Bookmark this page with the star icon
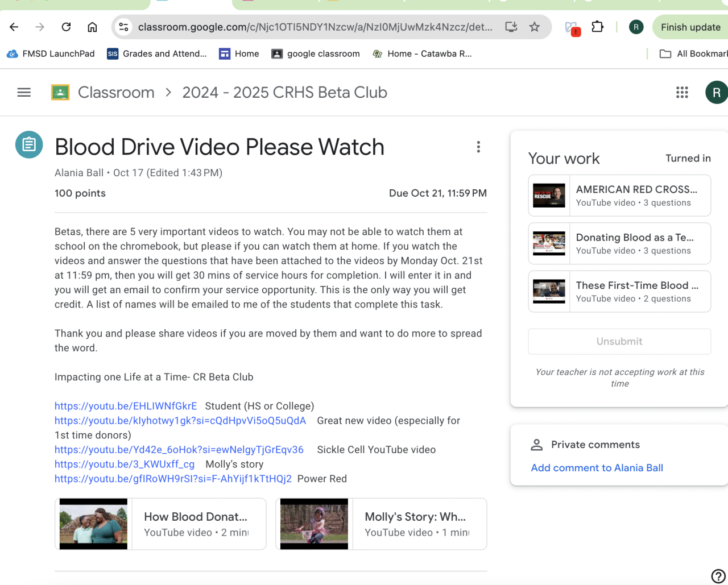Screen dimensions: 728x585 tap(534, 27)
